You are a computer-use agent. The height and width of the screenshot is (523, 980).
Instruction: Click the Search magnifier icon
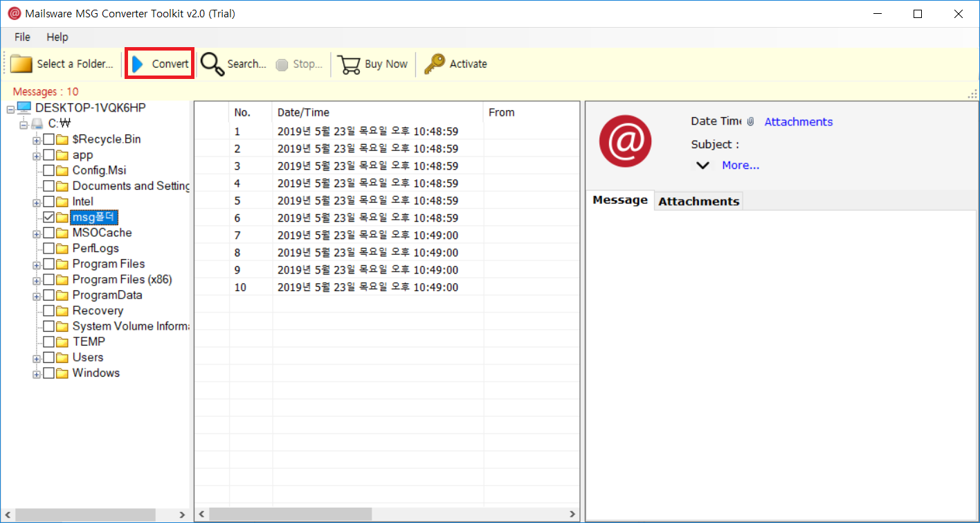pyautogui.click(x=212, y=64)
